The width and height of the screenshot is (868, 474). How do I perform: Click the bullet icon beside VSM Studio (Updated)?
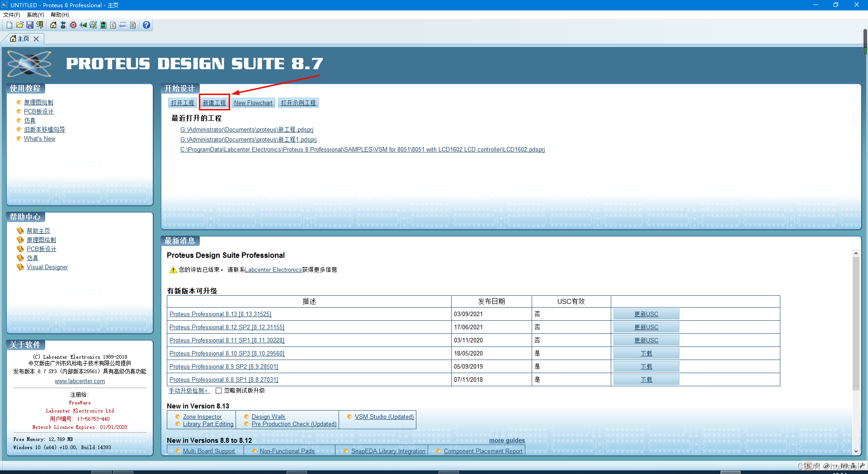[x=349, y=417]
